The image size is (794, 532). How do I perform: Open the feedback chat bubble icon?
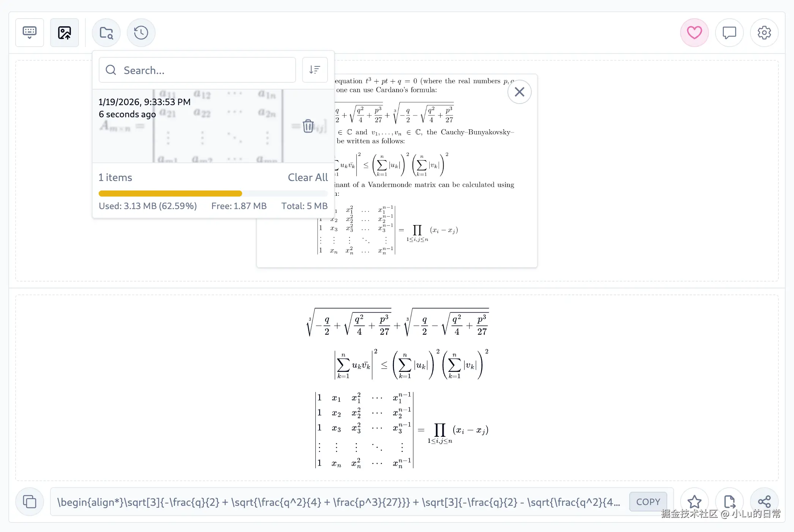click(x=729, y=33)
